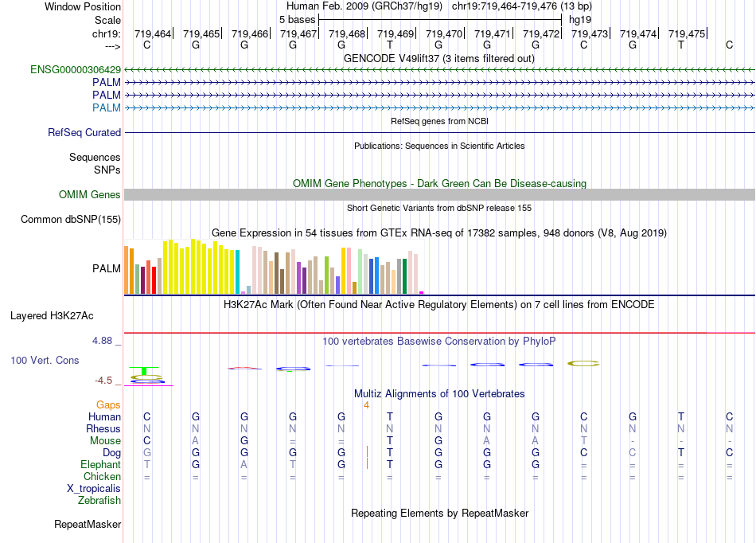Select the Sequences track label
756x543 pixels.
[x=95, y=157]
